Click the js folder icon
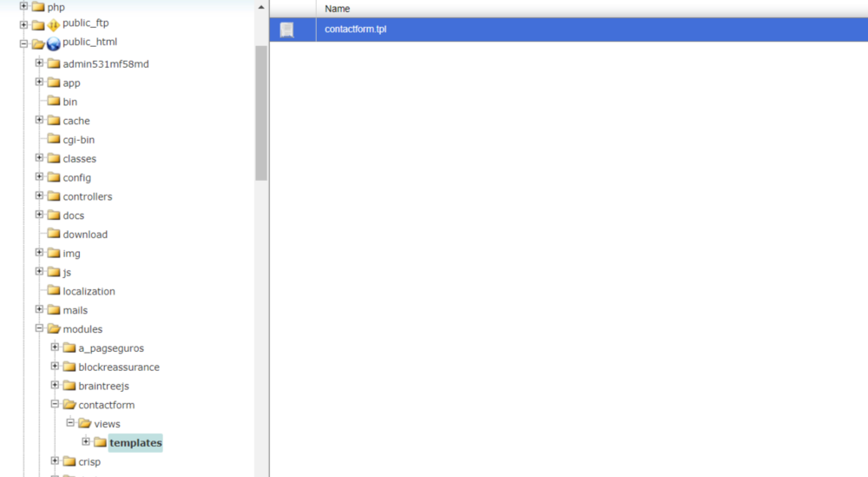This screenshot has height=477, width=868. click(54, 271)
